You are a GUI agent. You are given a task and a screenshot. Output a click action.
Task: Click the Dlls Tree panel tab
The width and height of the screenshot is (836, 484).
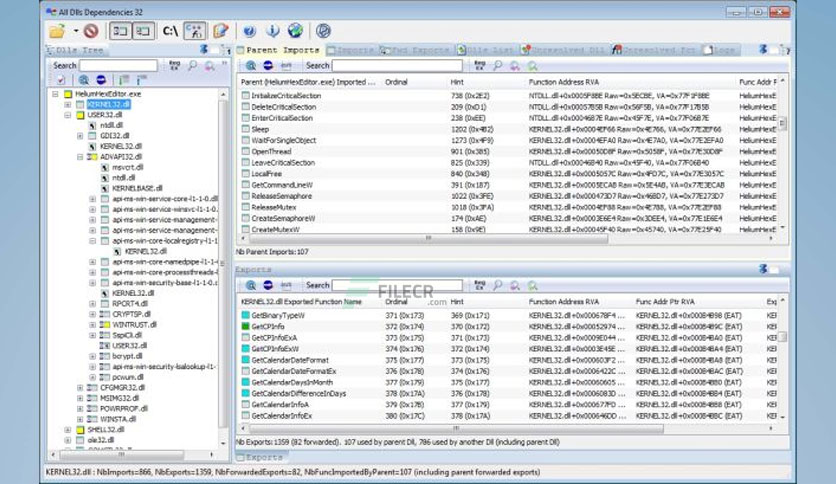coord(76,50)
